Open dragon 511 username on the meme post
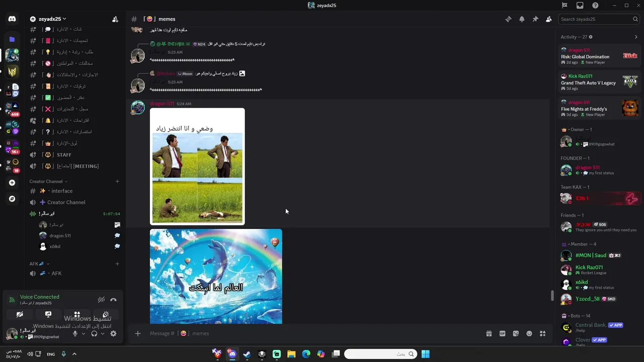This screenshot has height=362, width=644. coord(162,104)
